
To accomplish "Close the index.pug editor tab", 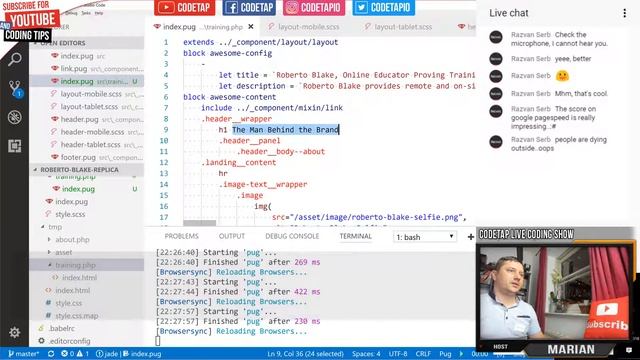I will pos(251,27).
